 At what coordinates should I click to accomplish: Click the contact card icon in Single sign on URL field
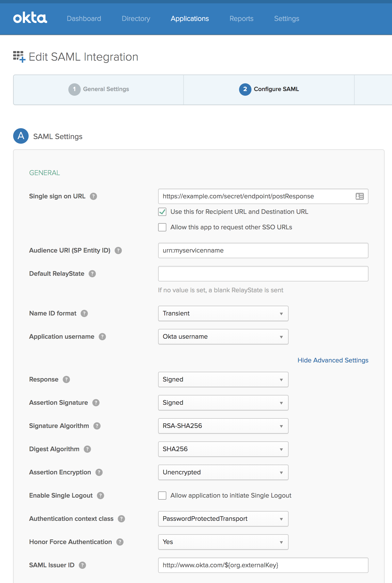360,196
